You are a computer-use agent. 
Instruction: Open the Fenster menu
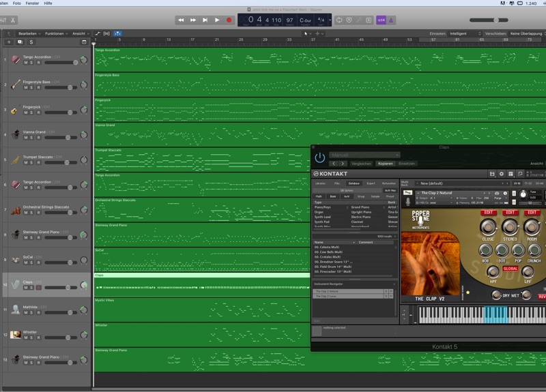(32, 3)
